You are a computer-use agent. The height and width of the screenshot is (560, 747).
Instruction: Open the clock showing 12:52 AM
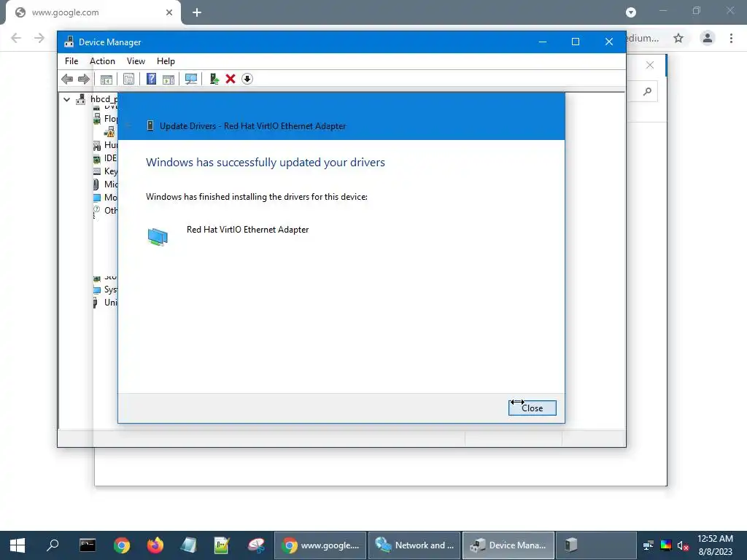pyautogui.click(x=715, y=545)
